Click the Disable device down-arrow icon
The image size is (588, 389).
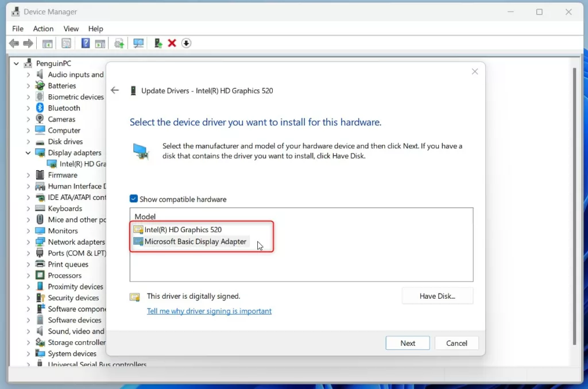pos(187,44)
